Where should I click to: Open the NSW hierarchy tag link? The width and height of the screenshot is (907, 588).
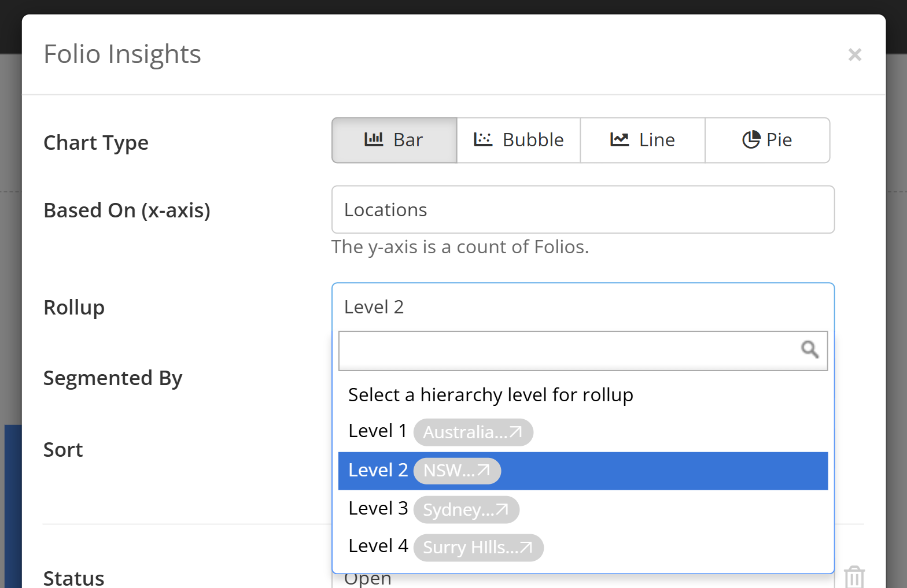tap(457, 471)
